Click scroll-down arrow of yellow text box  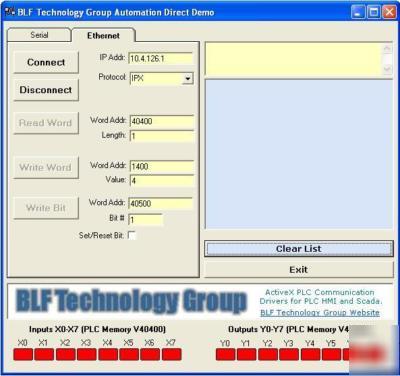click(x=387, y=69)
